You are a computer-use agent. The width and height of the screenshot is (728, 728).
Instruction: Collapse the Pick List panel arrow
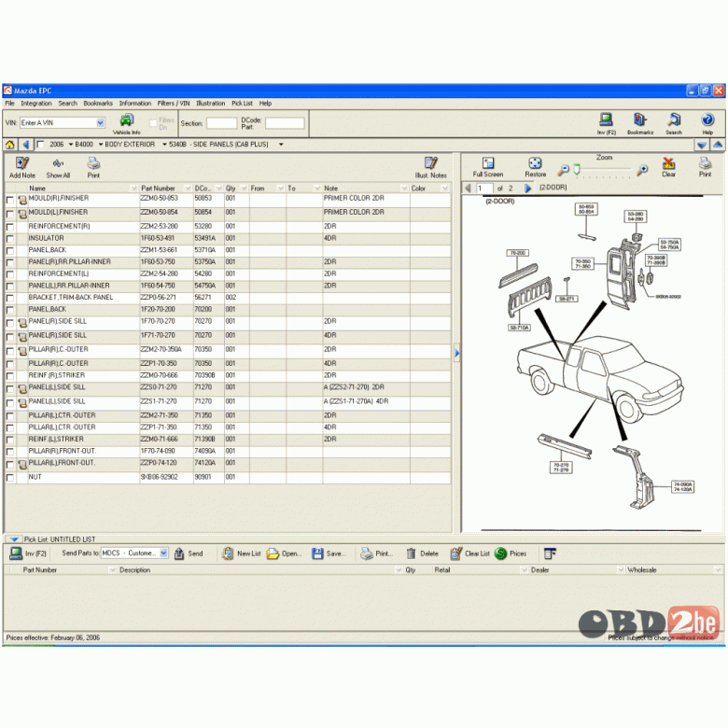click(x=14, y=539)
